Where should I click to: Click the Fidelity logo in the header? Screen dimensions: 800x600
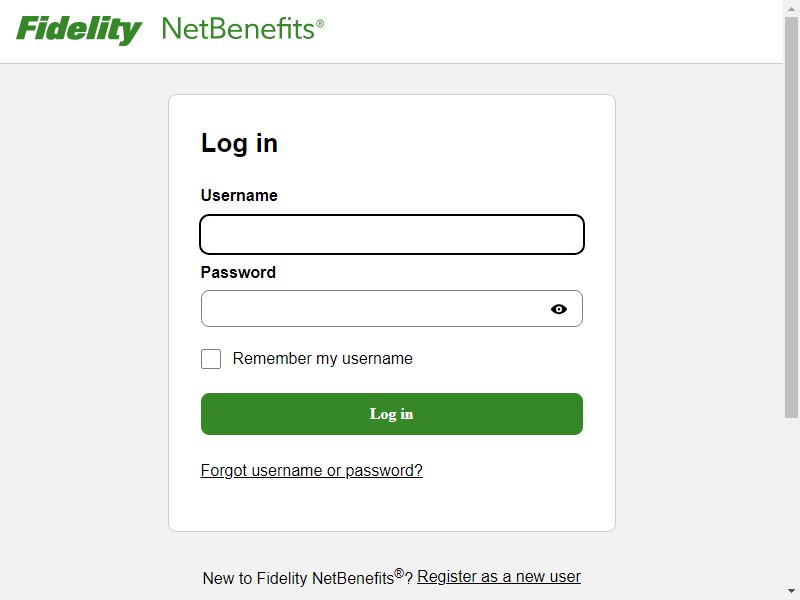point(79,30)
